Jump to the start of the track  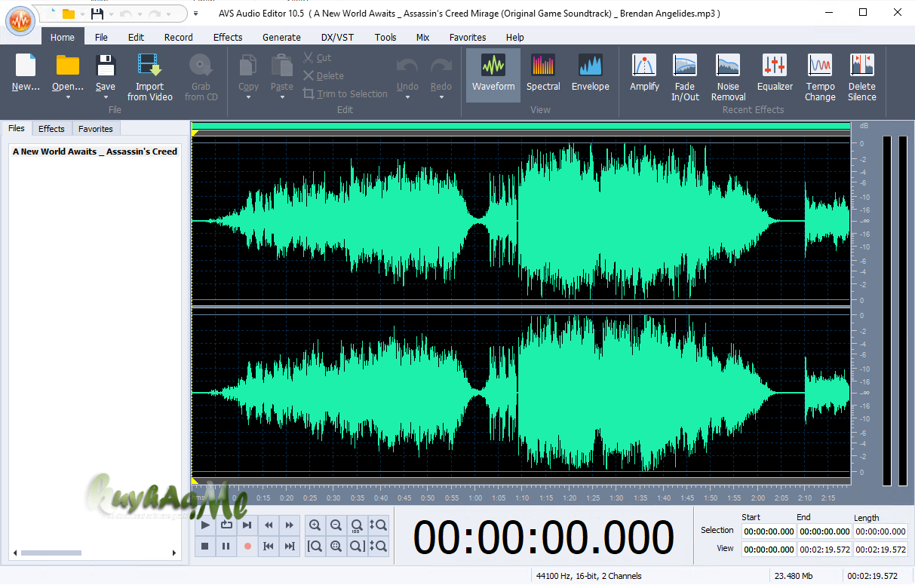(269, 547)
